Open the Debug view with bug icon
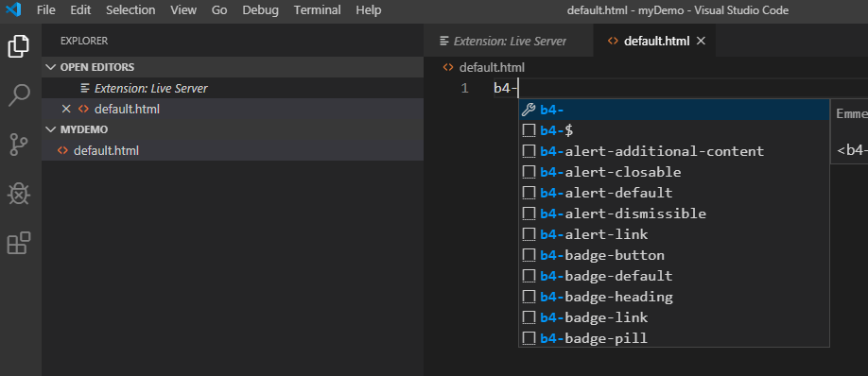 point(19,194)
